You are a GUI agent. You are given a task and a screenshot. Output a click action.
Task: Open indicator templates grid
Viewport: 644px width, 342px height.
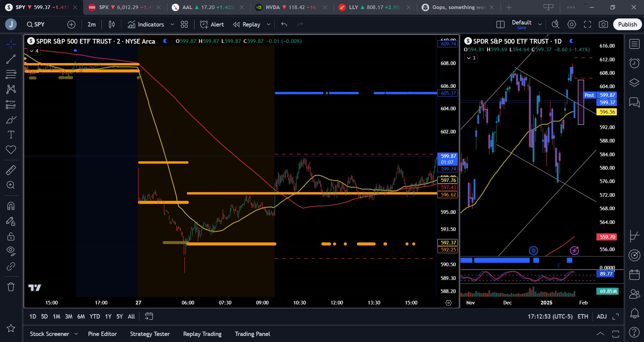[x=184, y=24]
